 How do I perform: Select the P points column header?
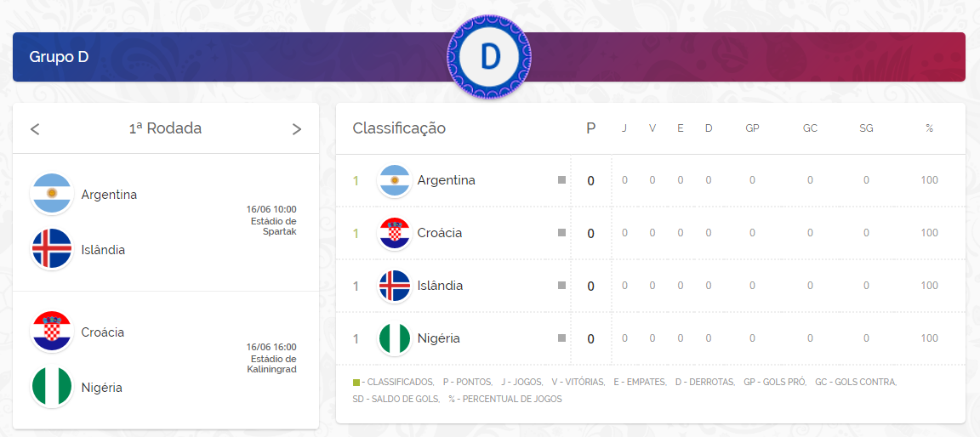591,128
